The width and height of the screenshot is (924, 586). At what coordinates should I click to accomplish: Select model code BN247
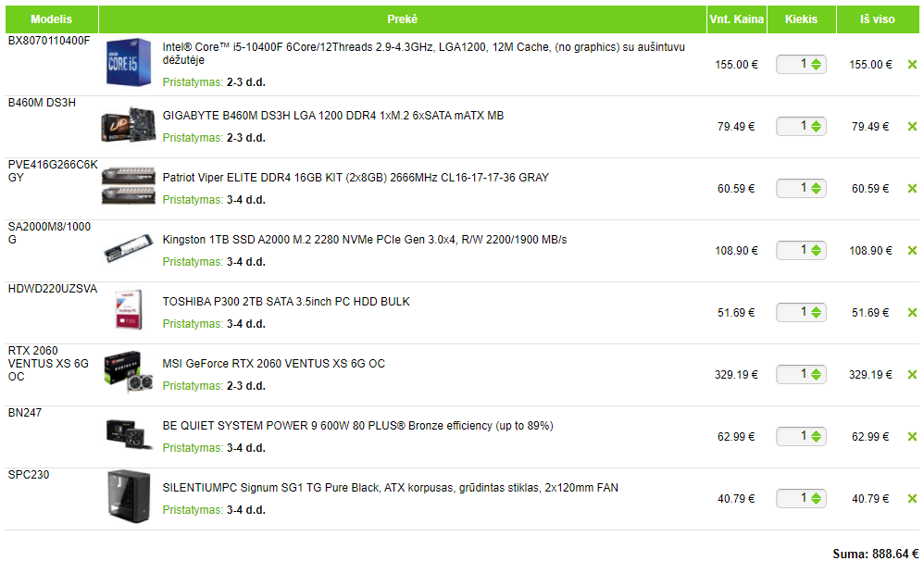25,413
